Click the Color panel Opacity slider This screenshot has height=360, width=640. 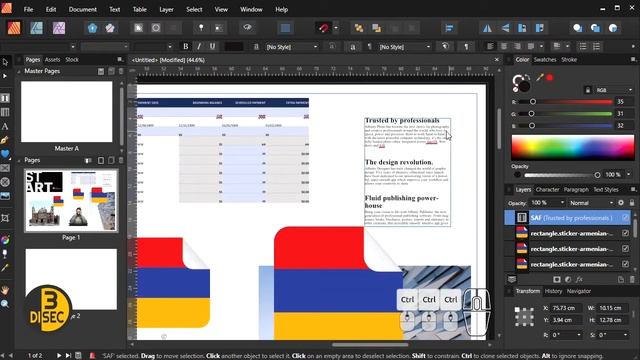(x=562, y=175)
